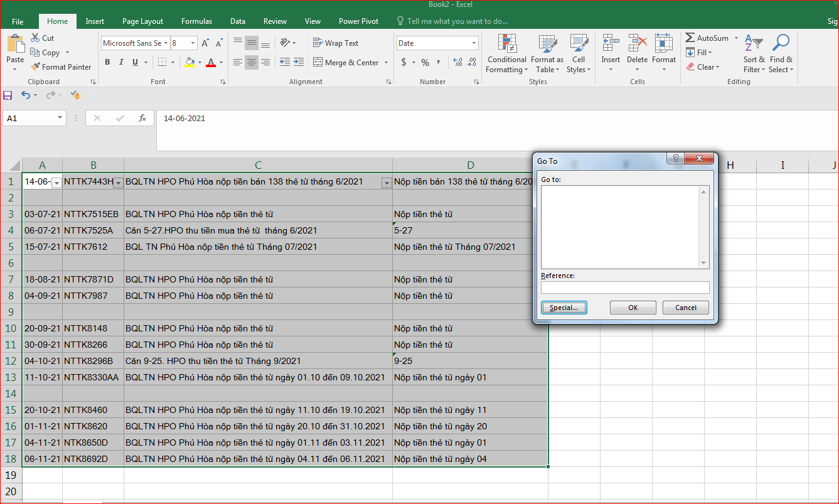Viewport: 839px width, 504px height.
Task: Open Format as Table gallery
Action: (x=547, y=54)
